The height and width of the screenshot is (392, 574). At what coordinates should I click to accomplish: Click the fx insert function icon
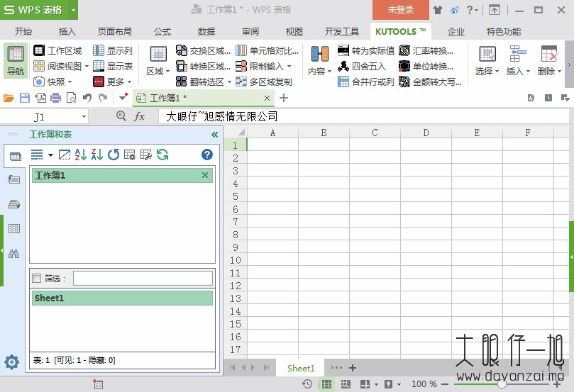coord(140,117)
